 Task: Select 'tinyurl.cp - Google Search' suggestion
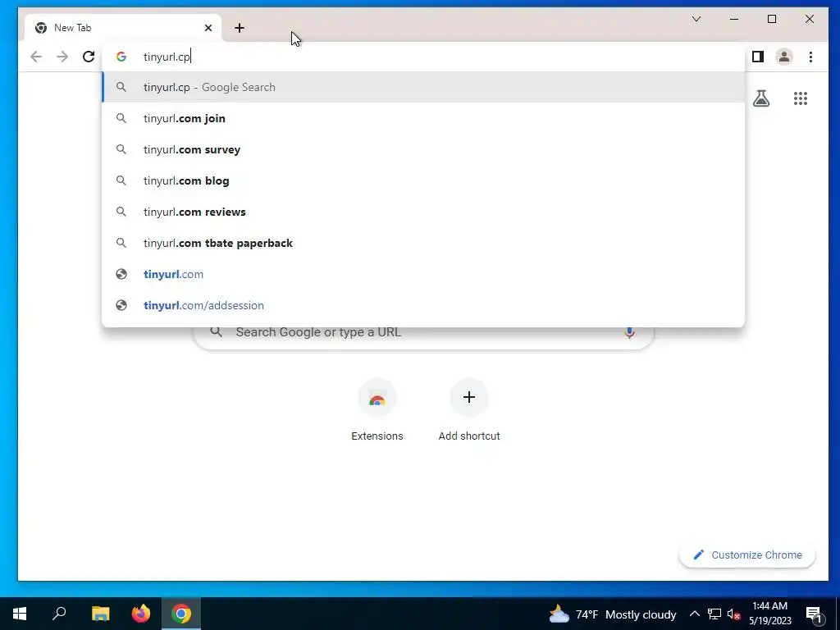423,87
